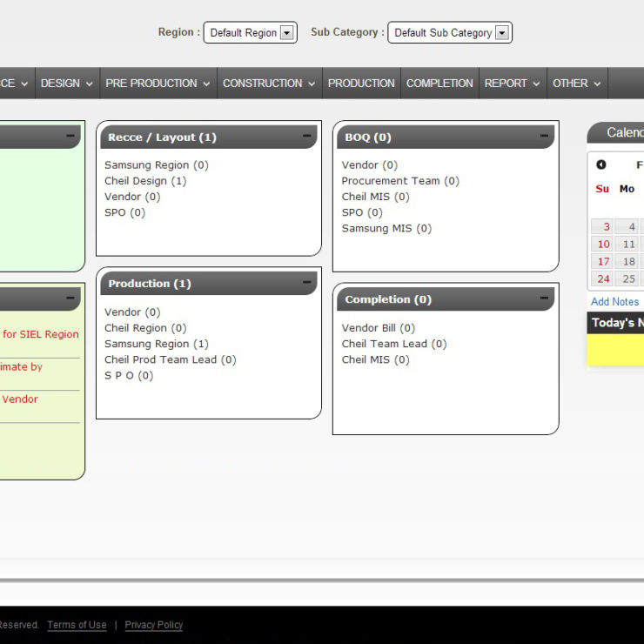Click the Add Notes link
This screenshot has width=644, height=644.
coord(614,302)
